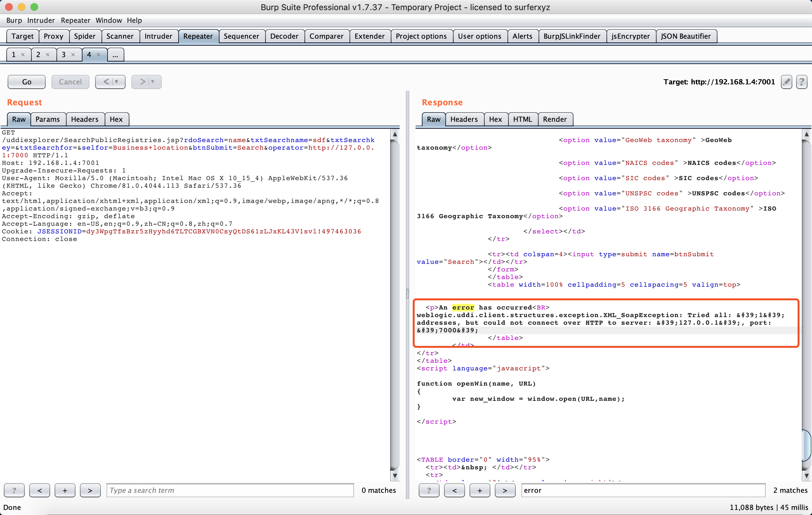Viewport: 812px width, 515px height.
Task: Switch to the Comparer tab
Action: (326, 36)
